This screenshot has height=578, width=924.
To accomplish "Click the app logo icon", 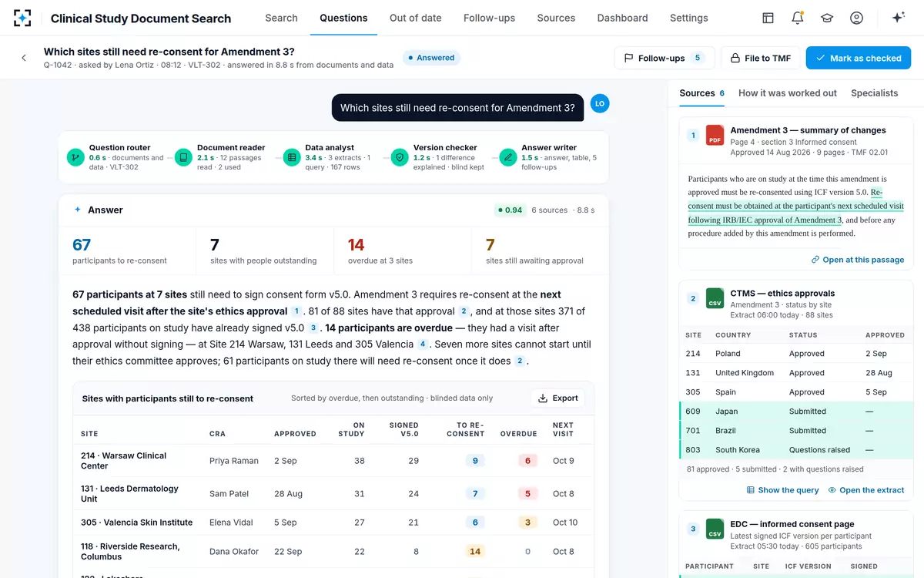I will [23, 18].
